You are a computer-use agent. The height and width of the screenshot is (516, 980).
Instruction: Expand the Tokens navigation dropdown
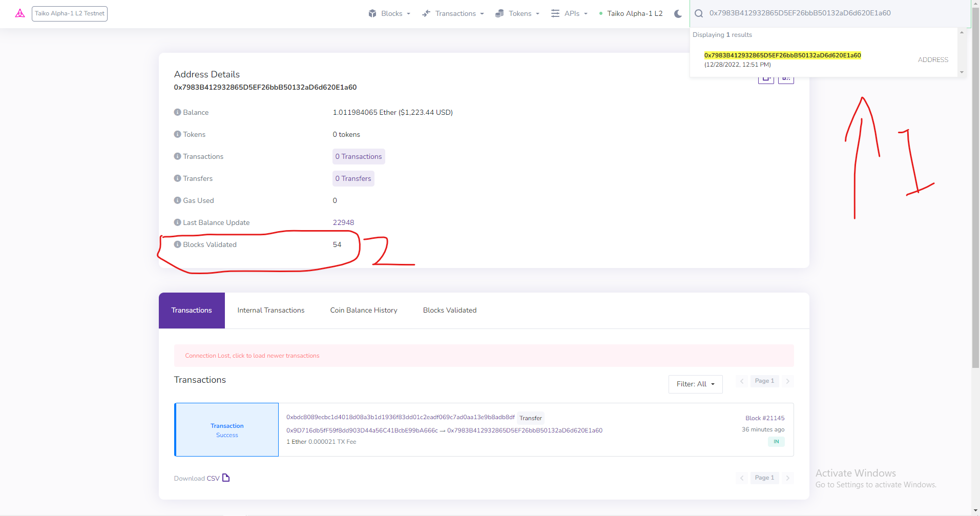point(517,14)
